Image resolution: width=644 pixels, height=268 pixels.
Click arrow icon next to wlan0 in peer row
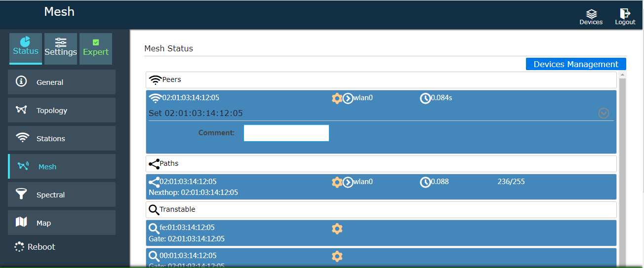tap(348, 98)
